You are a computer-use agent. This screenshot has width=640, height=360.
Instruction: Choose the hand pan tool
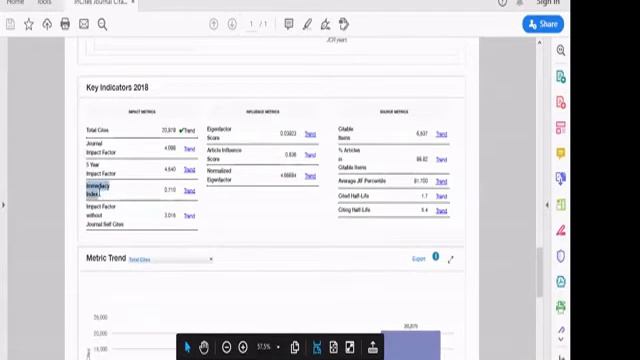[x=204, y=347]
